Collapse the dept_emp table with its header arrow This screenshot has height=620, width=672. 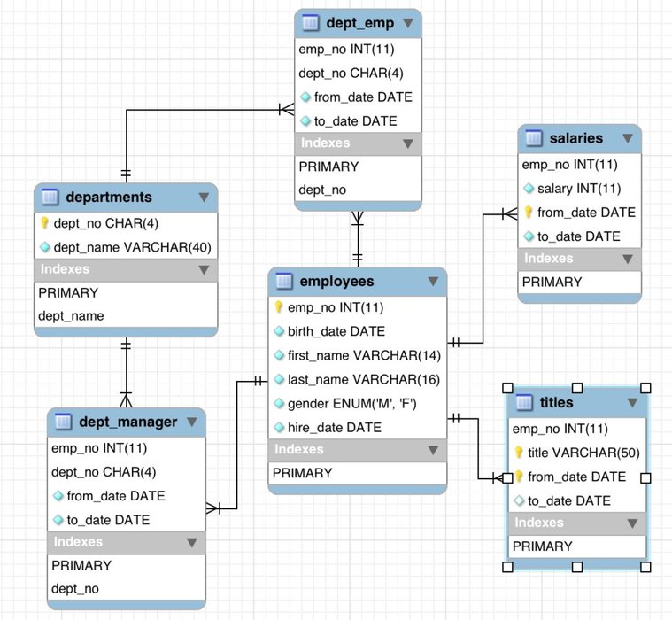(408, 23)
